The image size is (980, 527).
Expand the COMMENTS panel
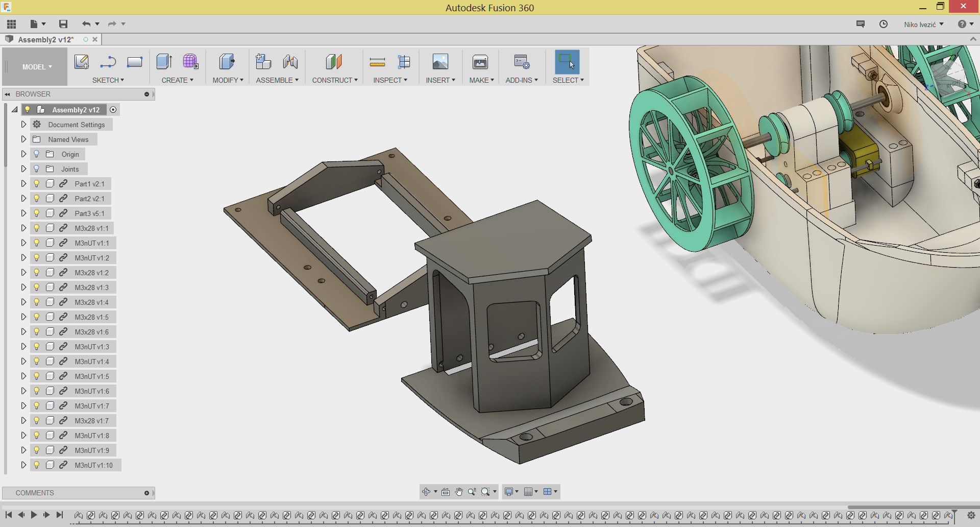click(x=146, y=493)
